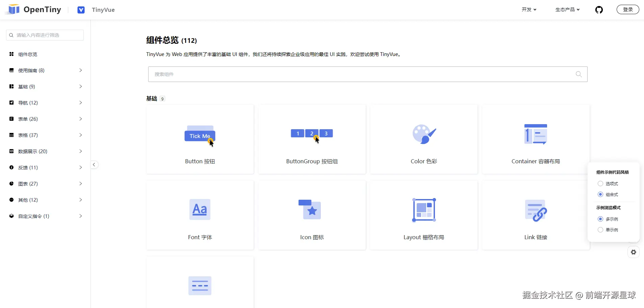This screenshot has width=644, height=308.
Task: Open the 生态产品 dropdown menu
Action: 568,9
